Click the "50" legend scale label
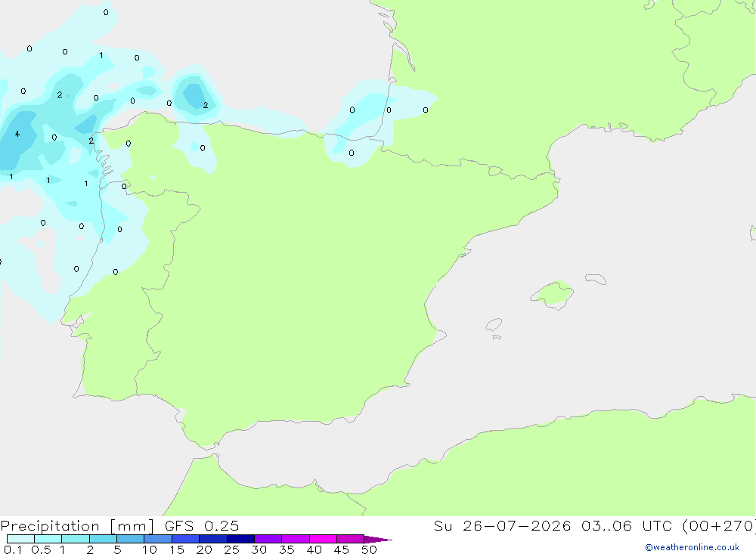Screen dimensions: 756x554 coord(370,549)
